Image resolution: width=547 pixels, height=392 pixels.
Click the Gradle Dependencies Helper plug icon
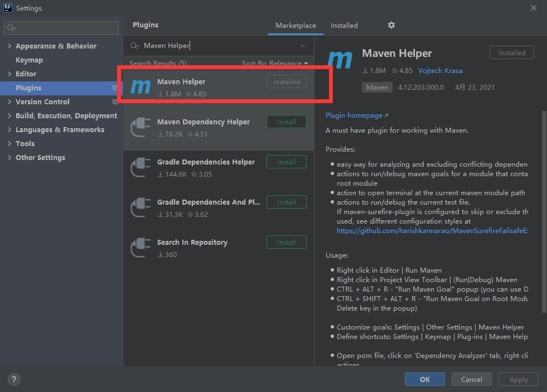coord(141,167)
